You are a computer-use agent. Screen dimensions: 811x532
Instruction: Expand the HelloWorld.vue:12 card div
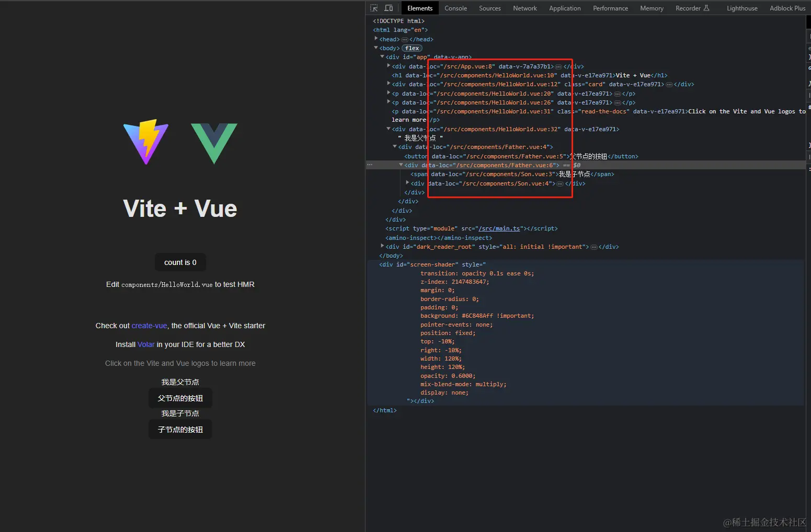pos(389,84)
